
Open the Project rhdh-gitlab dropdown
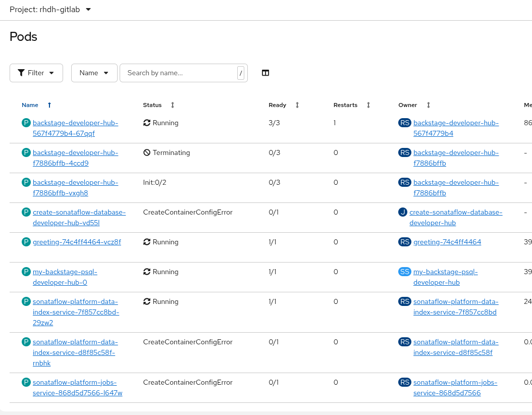(x=50, y=10)
